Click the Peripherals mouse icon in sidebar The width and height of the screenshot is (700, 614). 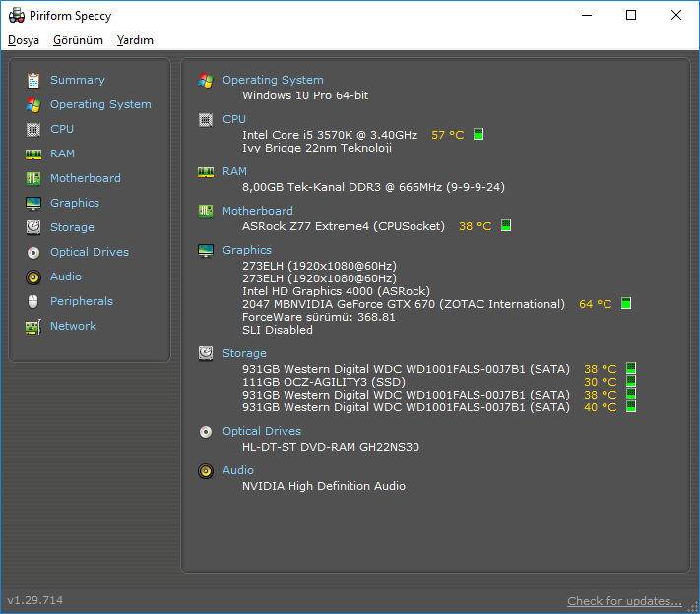click(x=33, y=302)
